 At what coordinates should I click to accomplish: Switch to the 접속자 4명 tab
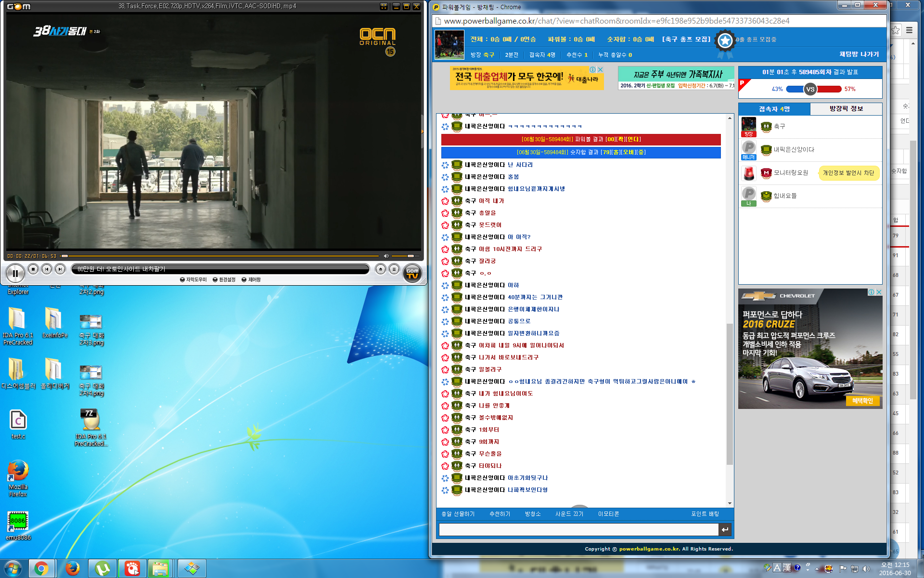tap(774, 109)
